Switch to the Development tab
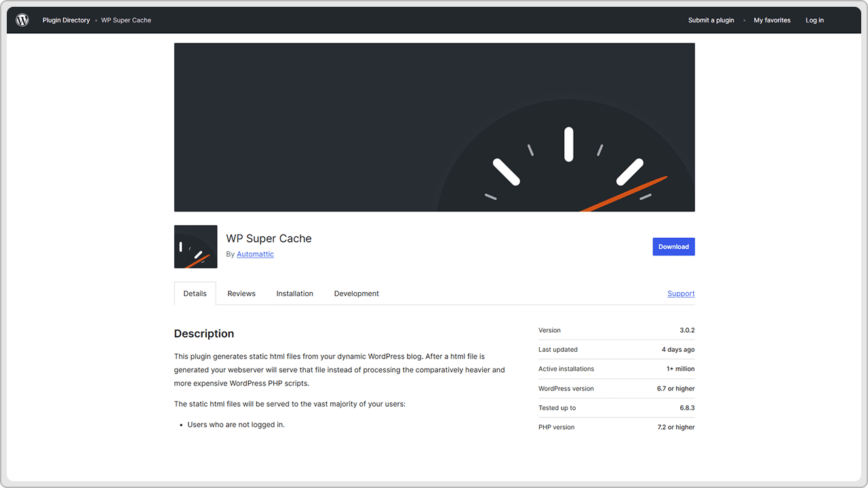The image size is (868, 488). (x=356, y=293)
